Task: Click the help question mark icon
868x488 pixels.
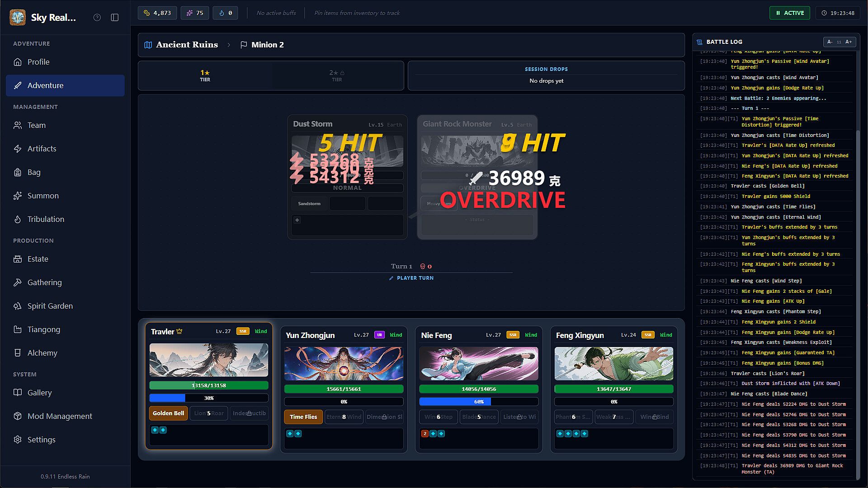Action: pyautogui.click(x=97, y=17)
